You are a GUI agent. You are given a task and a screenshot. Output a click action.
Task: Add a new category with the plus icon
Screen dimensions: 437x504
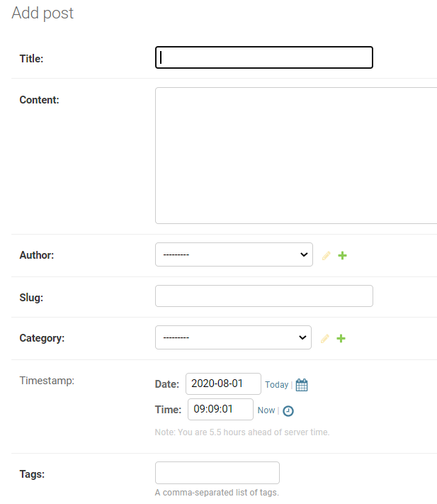341,338
